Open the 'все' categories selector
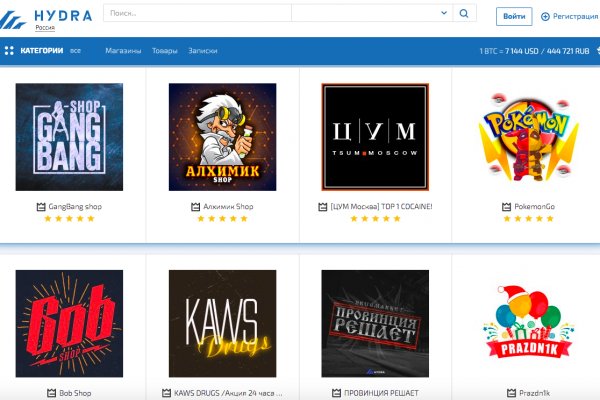Viewport: 600px width, 400px height. tap(75, 50)
